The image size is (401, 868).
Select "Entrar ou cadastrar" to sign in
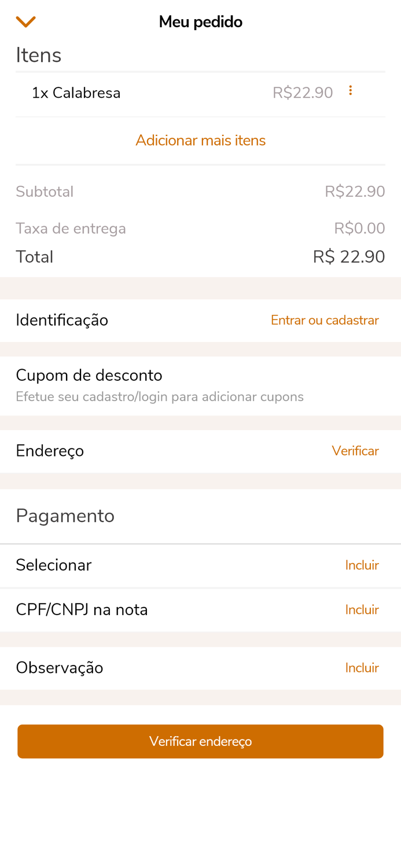point(325,320)
